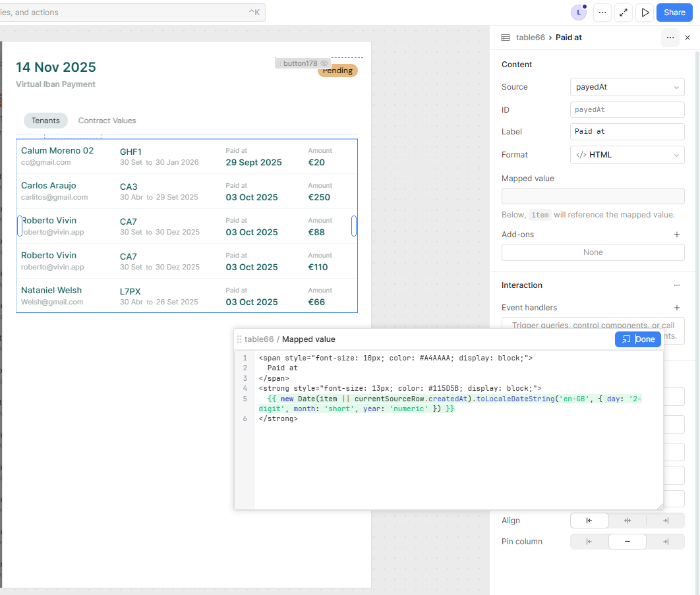This screenshot has width=700, height=595.
Task: Select center alignment for the column
Action: click(627, 521)
